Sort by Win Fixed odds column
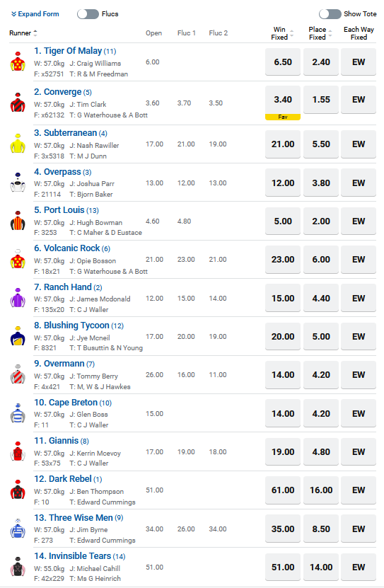 282,33
